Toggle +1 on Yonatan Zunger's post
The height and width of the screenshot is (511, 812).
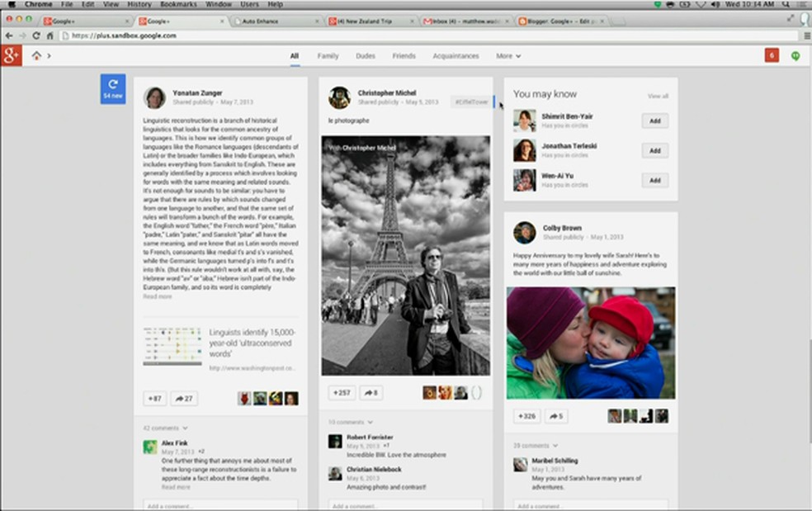click(153, 398)
